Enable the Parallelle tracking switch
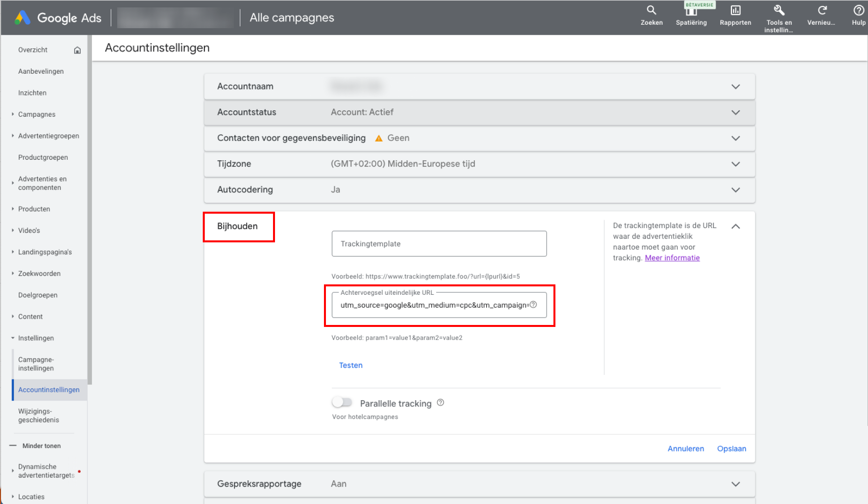 click(342, 402)
